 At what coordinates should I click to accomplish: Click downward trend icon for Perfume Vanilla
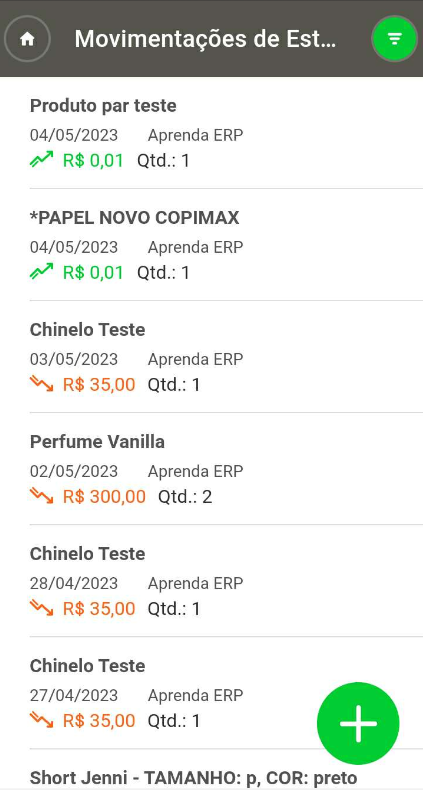coord(41,496)
